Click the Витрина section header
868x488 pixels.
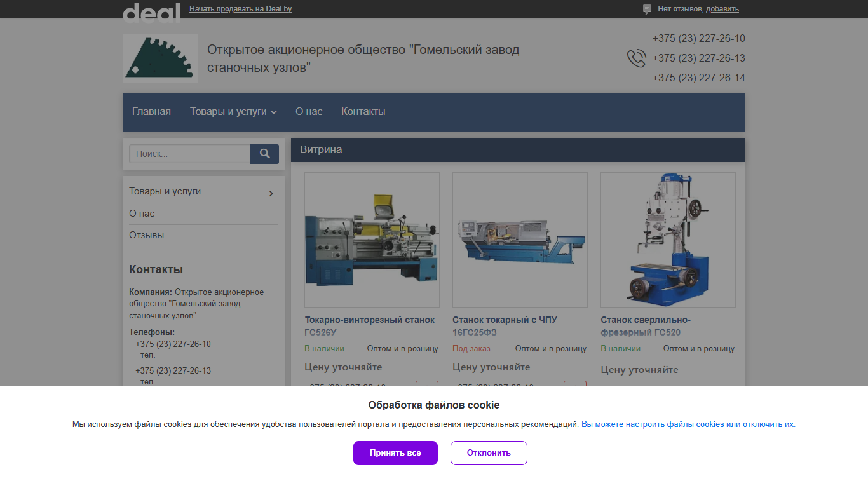click(518, 150)
